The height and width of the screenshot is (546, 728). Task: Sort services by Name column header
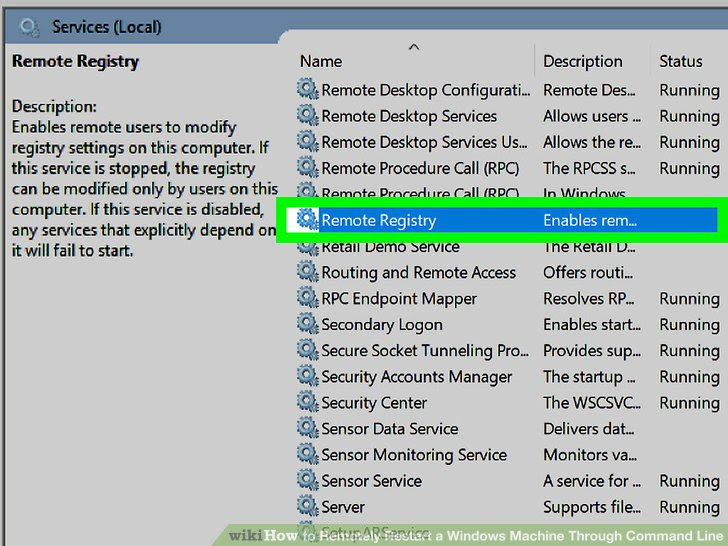(x=321, y=61)
